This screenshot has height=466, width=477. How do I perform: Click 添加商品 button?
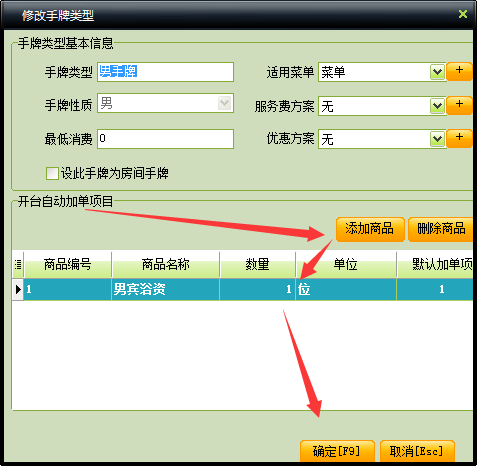click(370, 229)
